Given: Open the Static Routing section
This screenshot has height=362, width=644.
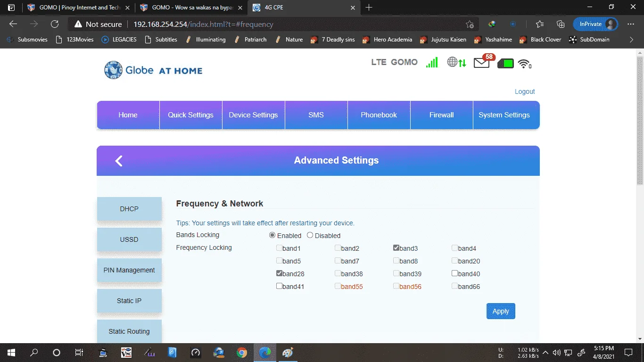Looking at the screenshot, I should pos(129,331).
